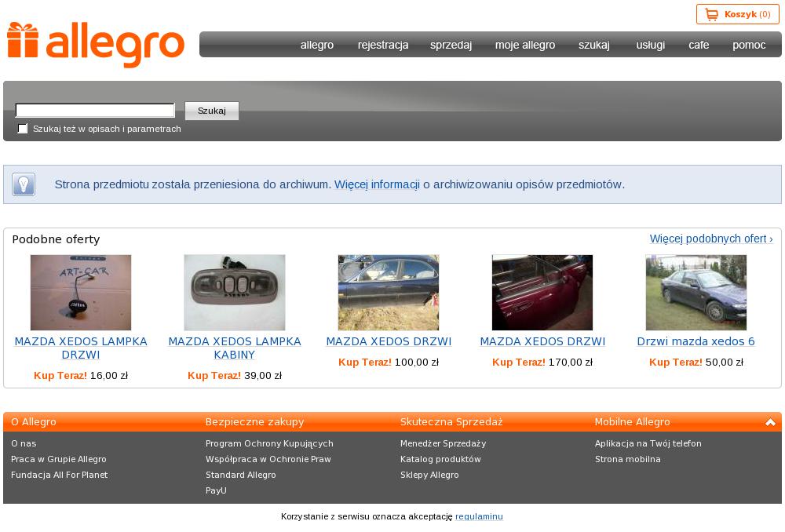Open the blue car door thumbnail priced 100,00 zł

(389, 292)
